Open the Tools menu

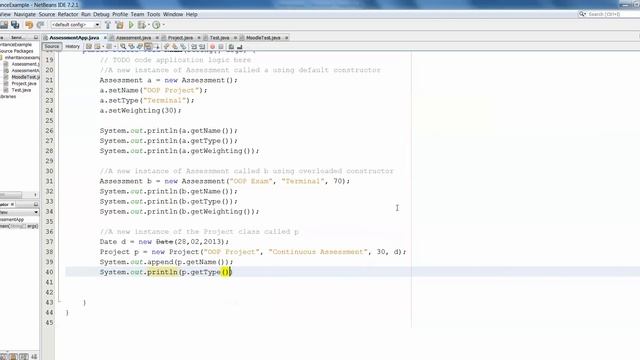coord(153,14)
